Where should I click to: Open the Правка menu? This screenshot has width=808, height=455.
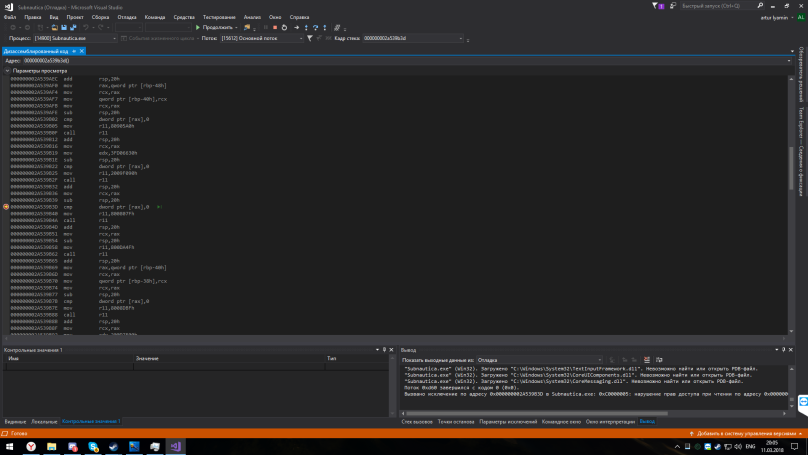point(32,17)
